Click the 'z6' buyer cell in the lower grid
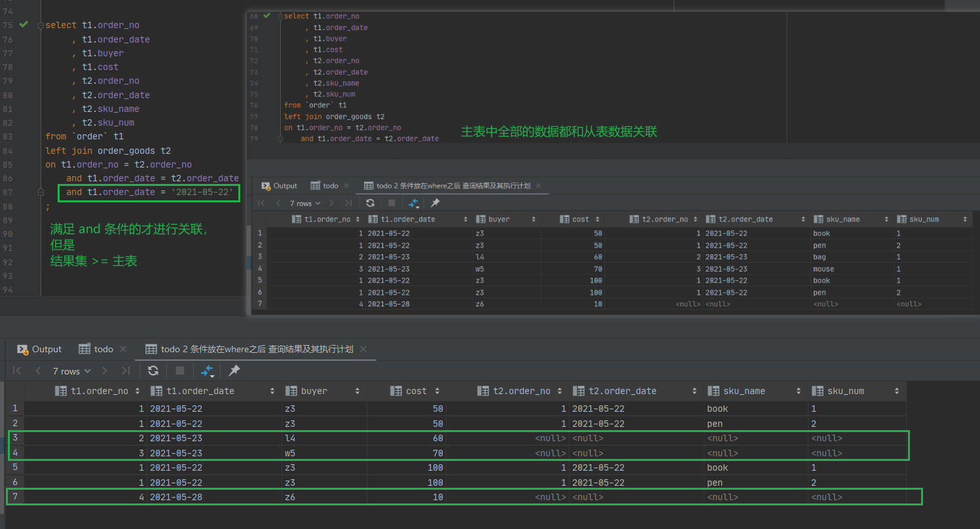The width and height of the screenshot is (980, 529). coord(324,497)
